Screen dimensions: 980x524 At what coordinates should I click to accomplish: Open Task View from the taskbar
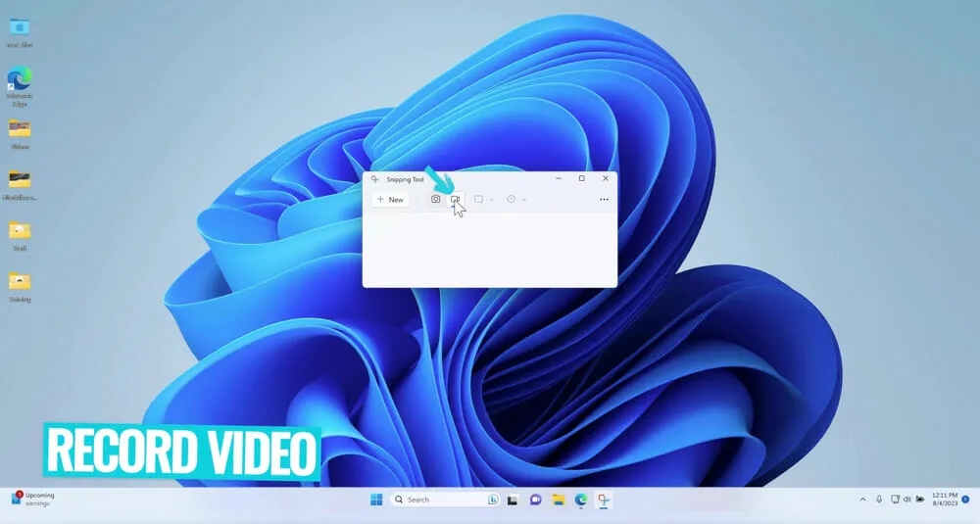point(512,500)
